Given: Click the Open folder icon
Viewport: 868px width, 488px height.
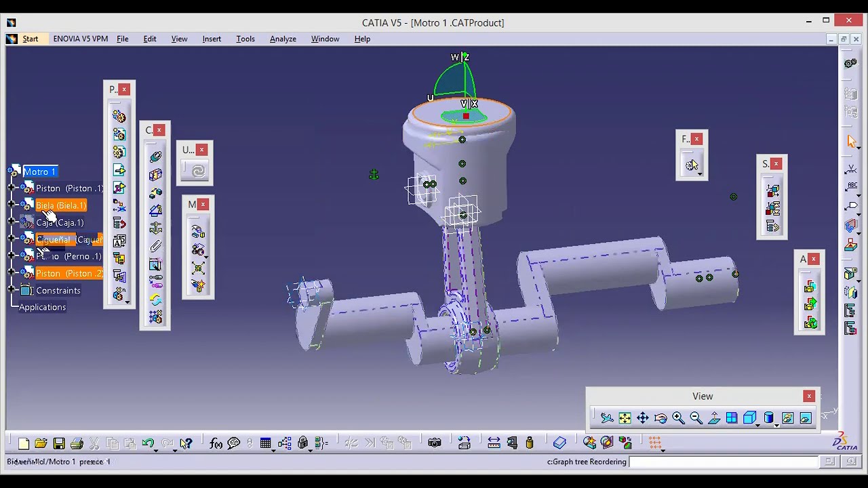Looking at the screenshot, I should pos(41,443).
